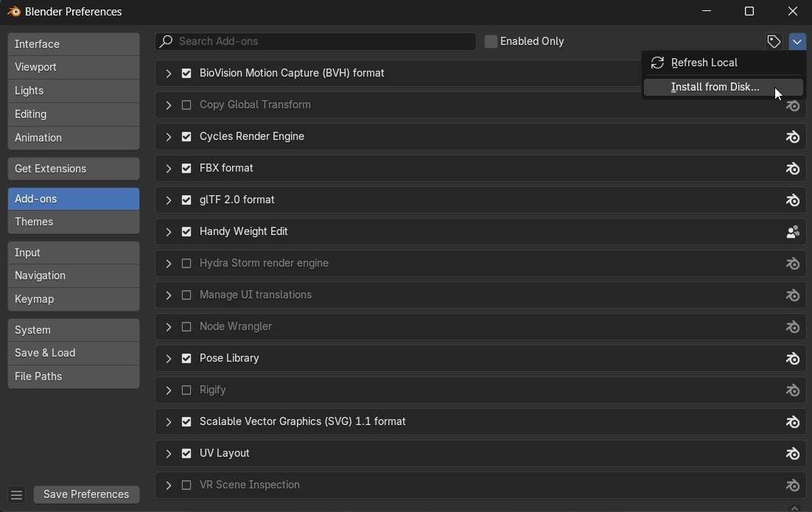
Task: Expand glTF 2.0 format details
Action: [x=168, y=200]
